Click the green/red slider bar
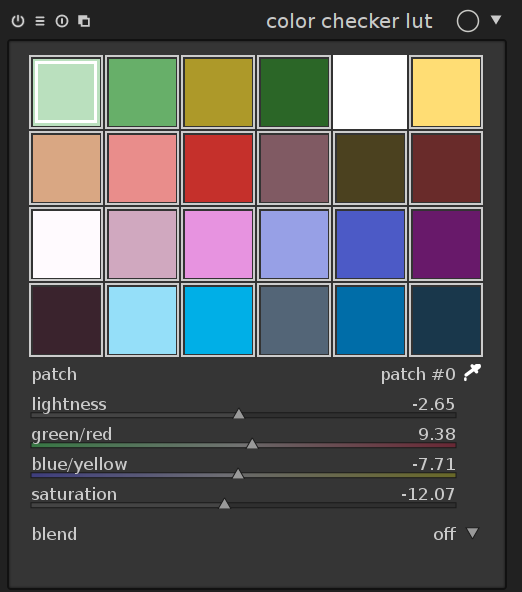Image resolution: width=522 pixels, height=592 pixels. tap(244, 446)
